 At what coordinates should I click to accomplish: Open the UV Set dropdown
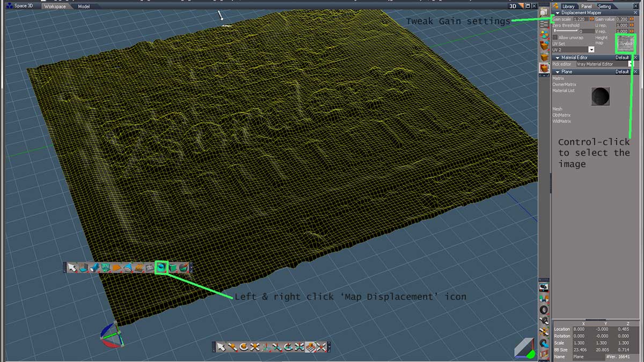point(591,49)
